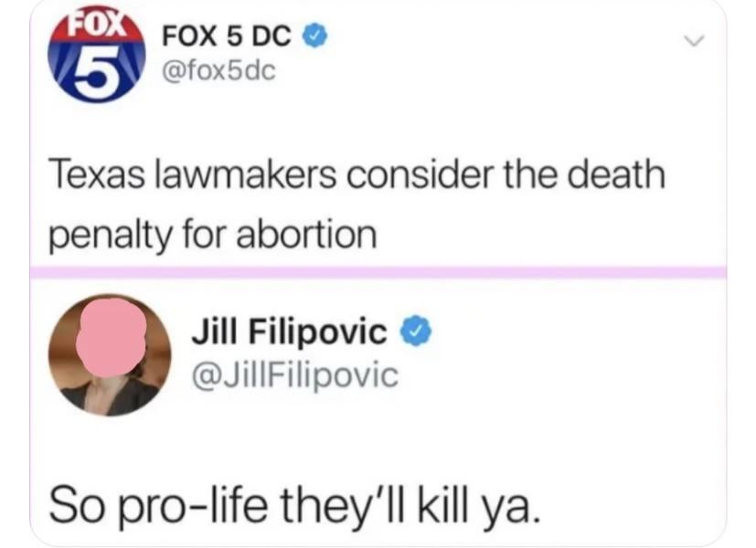
Task: Select the word "Texas" in headline
Action: [96, 174]
